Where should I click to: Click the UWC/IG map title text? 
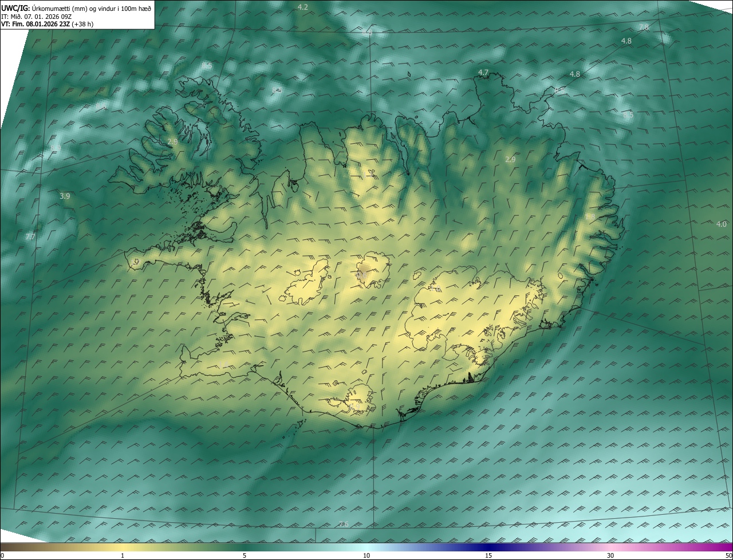pyautogui.click(x=76, y=7)
